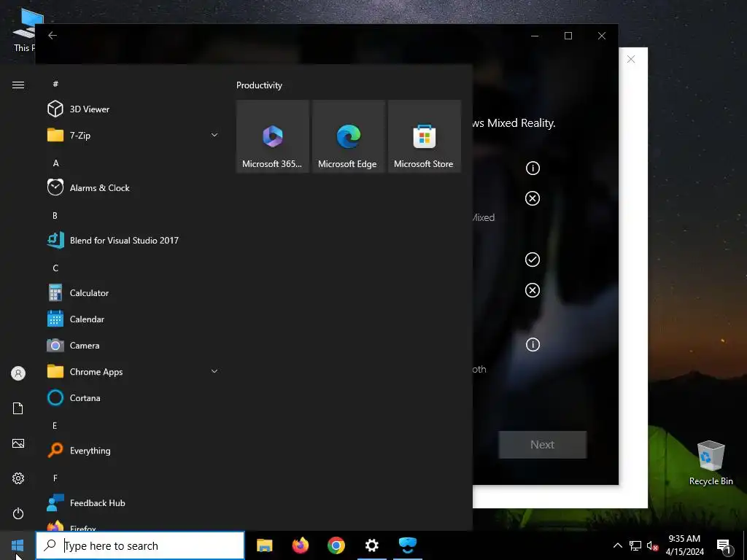Expand the Start menu hamburger navigation
This screenshot has width=747, height=560.
18,85
